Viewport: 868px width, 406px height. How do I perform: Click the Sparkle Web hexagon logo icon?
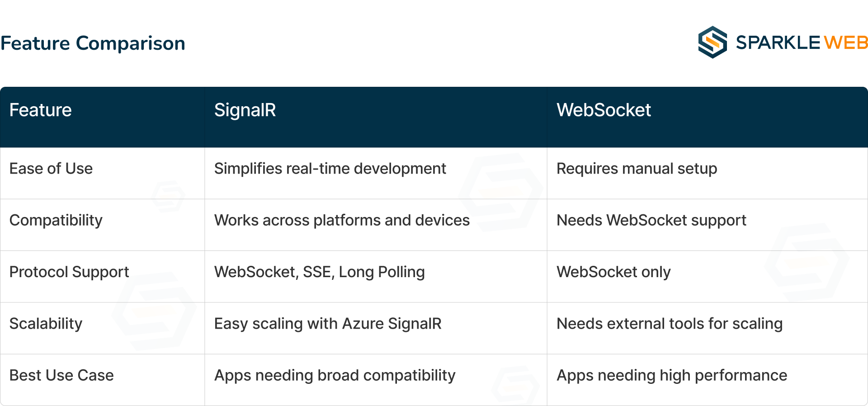click(712, 42)
